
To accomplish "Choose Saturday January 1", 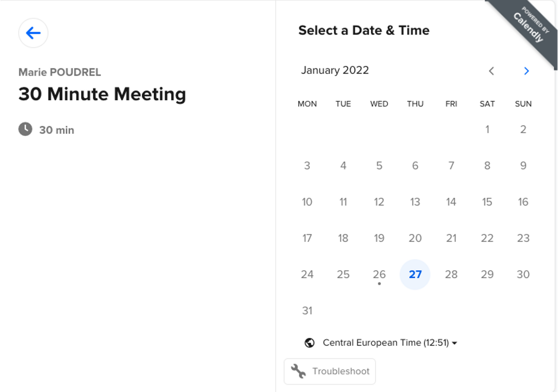I will [x=487, y=130].
